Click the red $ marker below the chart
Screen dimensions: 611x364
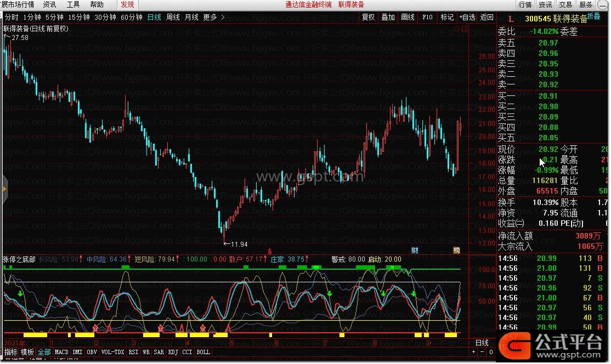pyautogui.click(x=269, y=252)
